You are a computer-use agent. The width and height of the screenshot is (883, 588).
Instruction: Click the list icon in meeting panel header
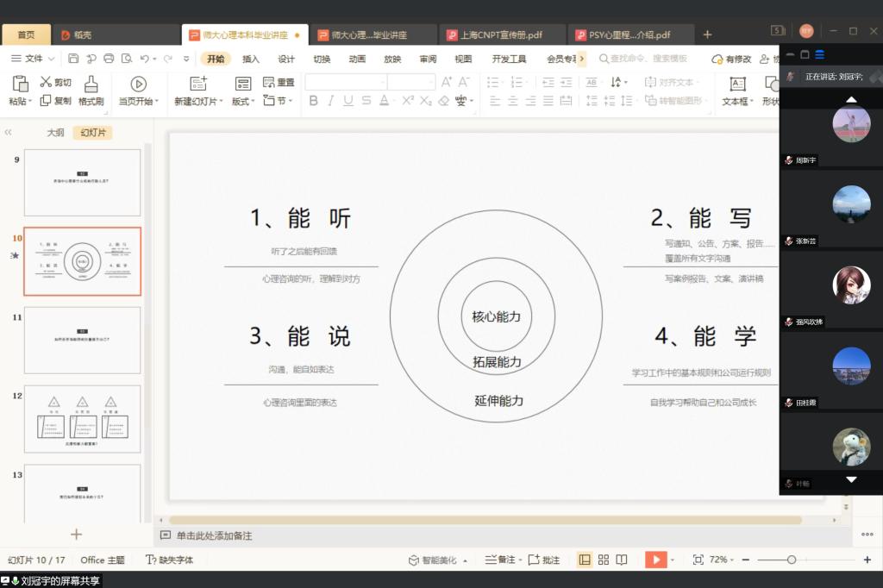(820, 54)
